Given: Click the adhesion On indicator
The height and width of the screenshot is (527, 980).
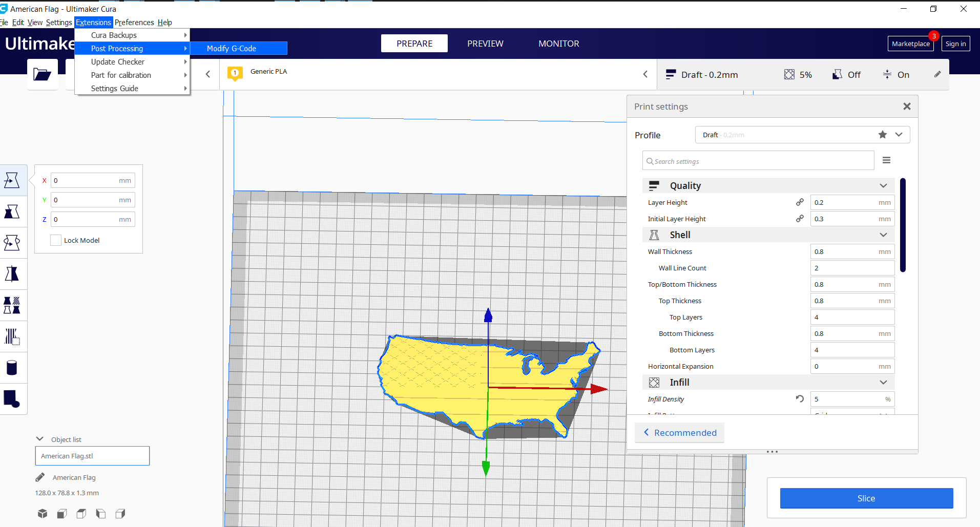Looking at the screenshot, I should click(x=896, y=75).
